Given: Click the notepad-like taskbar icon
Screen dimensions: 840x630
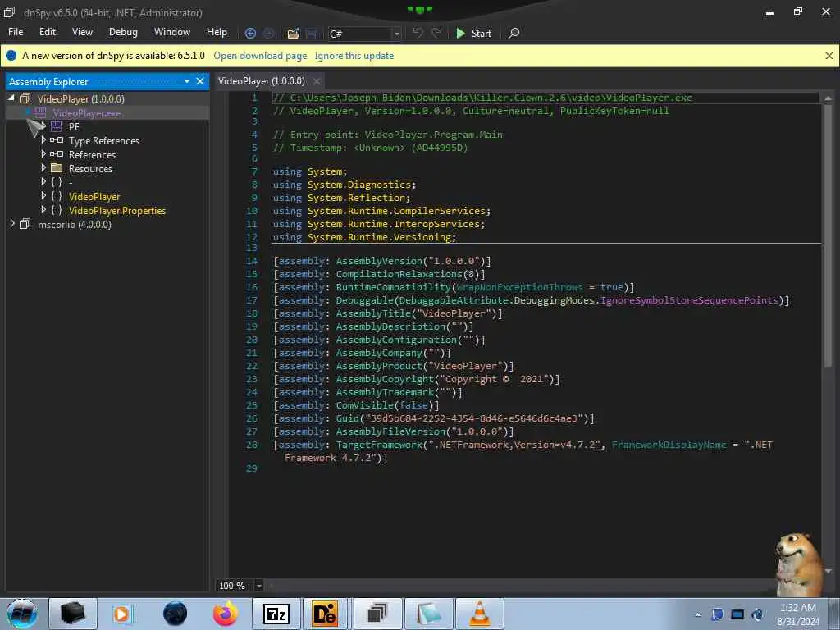Looking at the screenshot, I should pyautogui.click(x=428, y=614).
